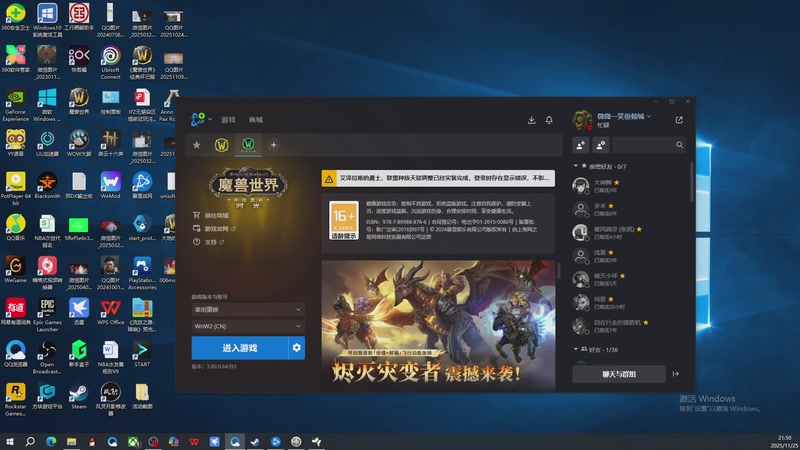The height and width of the screenshot is (450, 800).
Task: Pop out the friends list window
Action: (x=679, y=120)
